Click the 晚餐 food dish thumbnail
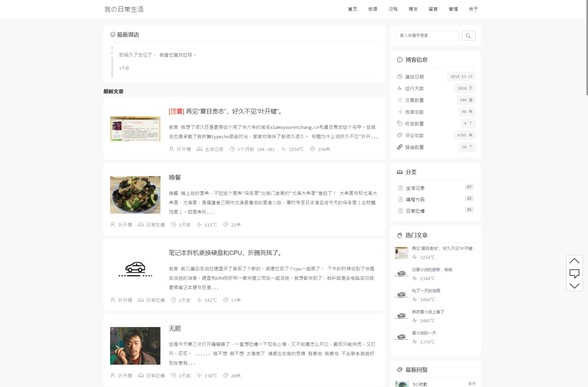This screenshot has width=588, height=387. tap(135, 195)
